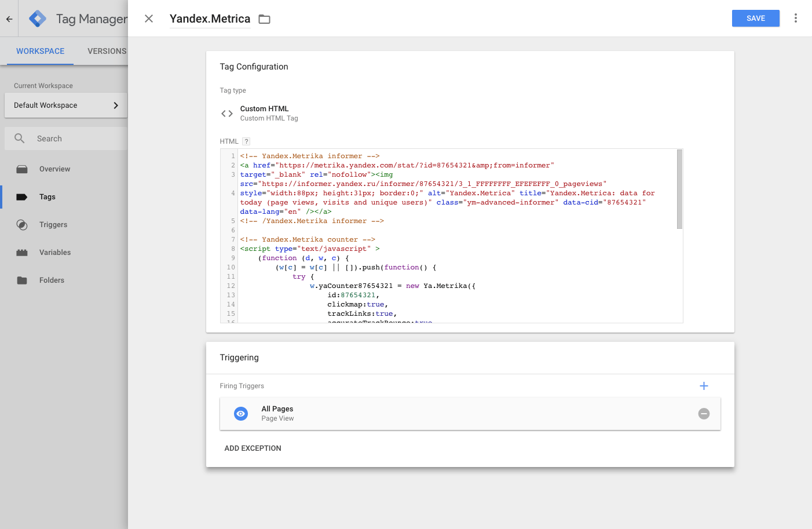Expand the Default Workspace selector
812x529 pixels.
(x=66, y=105)
